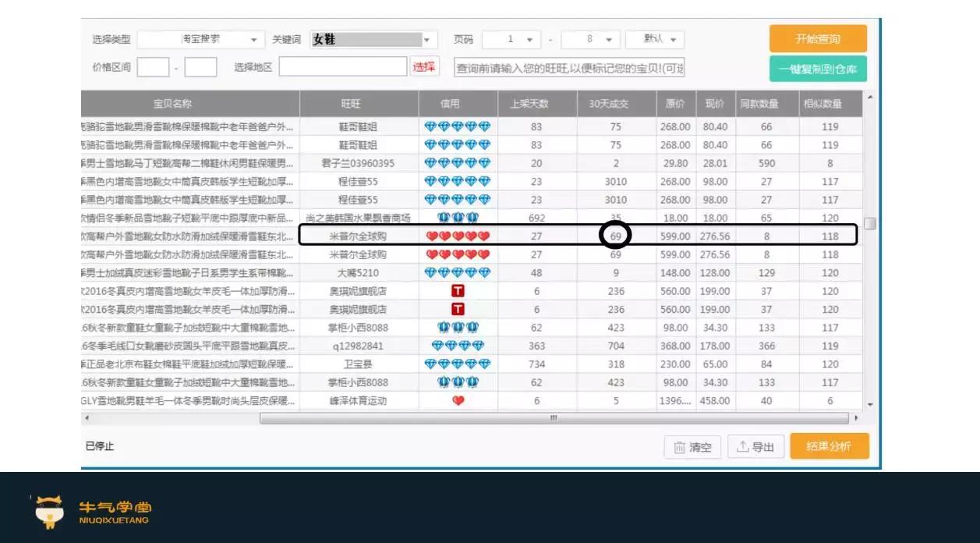The image size is (980, 543).
Task: Click the first 价格区间 price input box
Action: pos(154,67)
